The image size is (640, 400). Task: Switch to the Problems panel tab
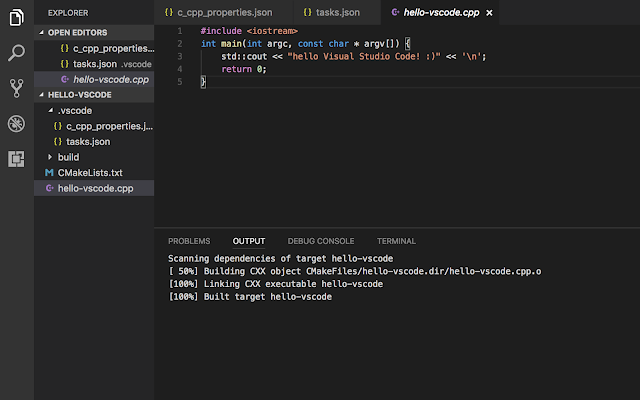pos(189,241)
